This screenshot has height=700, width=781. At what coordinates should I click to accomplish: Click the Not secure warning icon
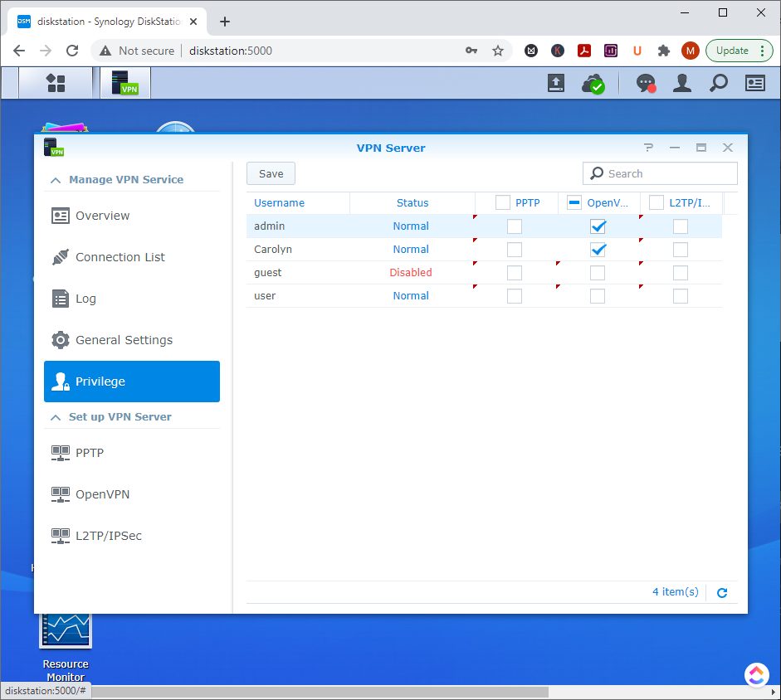click(105, 51)
